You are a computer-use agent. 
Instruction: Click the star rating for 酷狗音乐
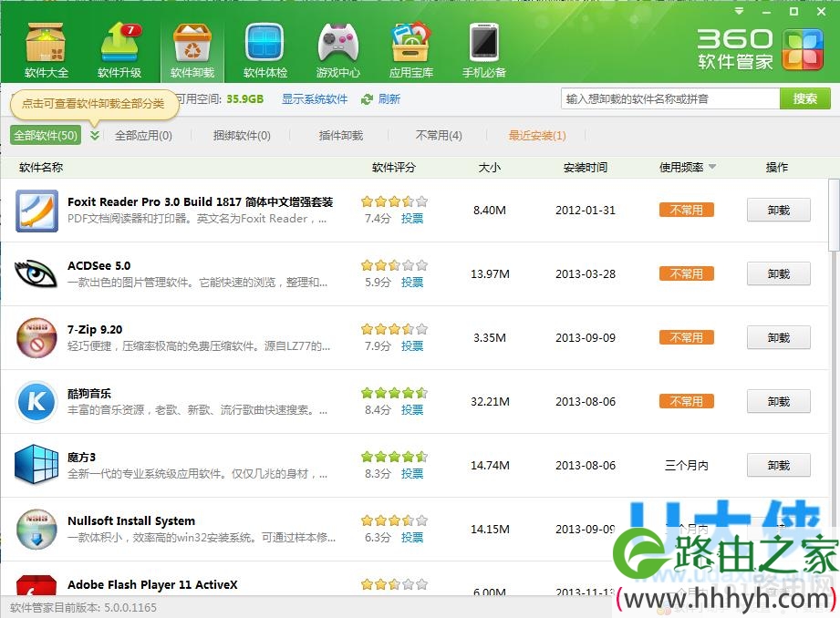click(394, 393)
